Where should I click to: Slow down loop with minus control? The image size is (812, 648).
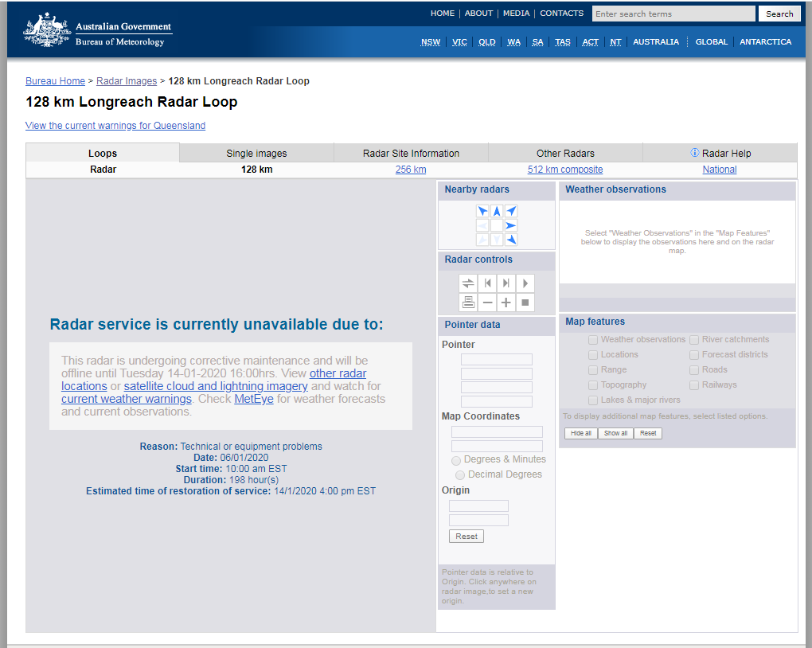point(487,302)
